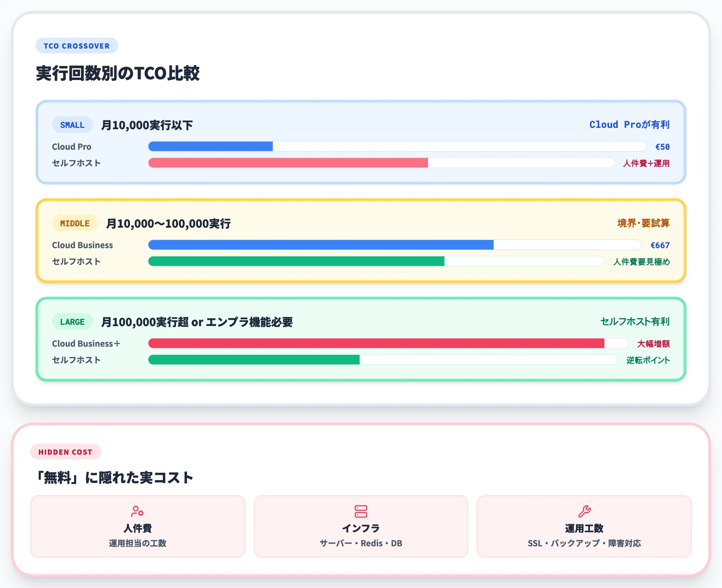Click the blue Cloud Business cost bar
The height and width of the screenshot is (588, 722).
(x=321, y=245)
